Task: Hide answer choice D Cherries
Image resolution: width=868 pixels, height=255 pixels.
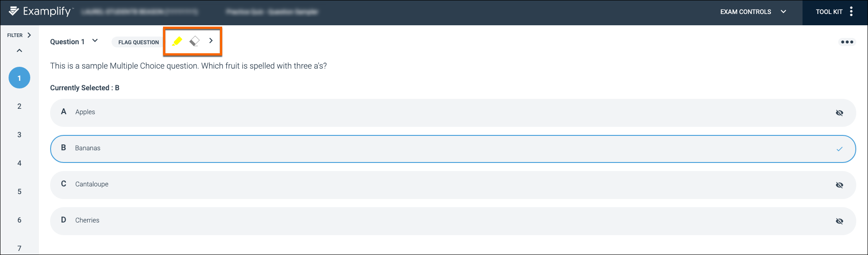Action: [840, 221]
